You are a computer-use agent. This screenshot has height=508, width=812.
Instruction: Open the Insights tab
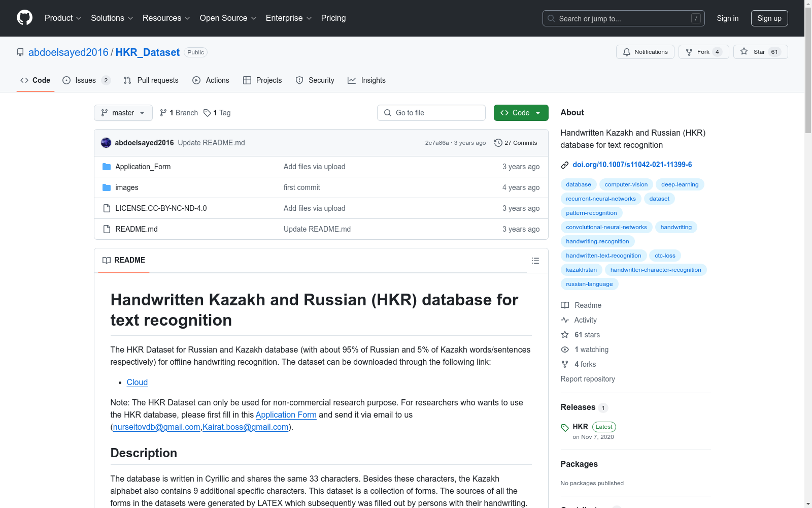[x=367, y=80]
